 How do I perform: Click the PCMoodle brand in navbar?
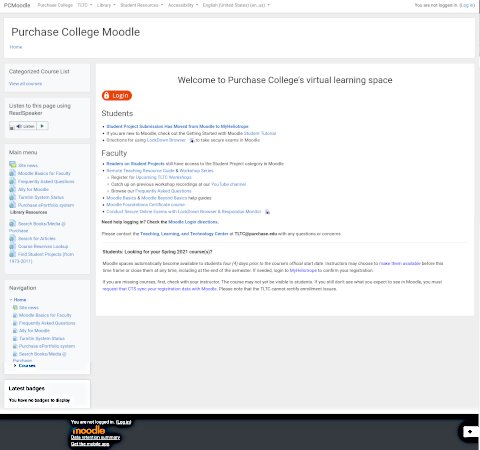17,5
